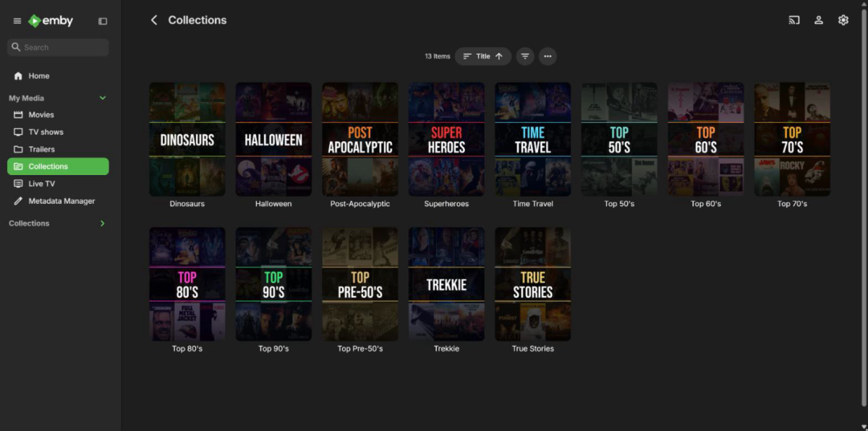Click into the Search field
The image size is (868, 431).
click(x=58, y=47)
